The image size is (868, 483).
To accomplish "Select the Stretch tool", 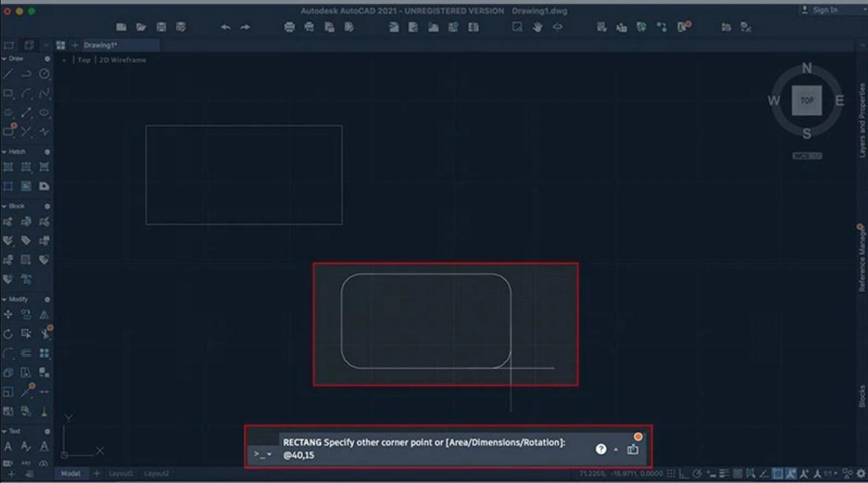I will (26, 334).
